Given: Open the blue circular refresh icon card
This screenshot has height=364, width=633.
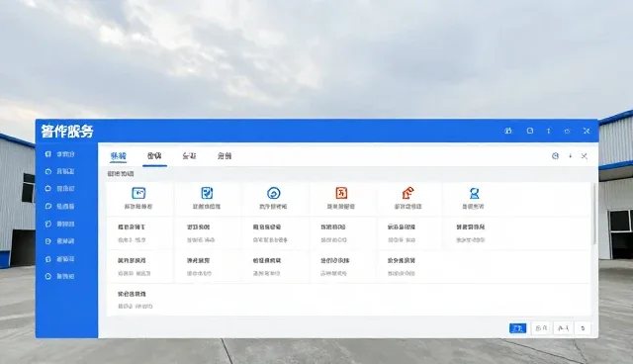Looking at the screenshot, I should pyautogui.click(x=274, y=199).
